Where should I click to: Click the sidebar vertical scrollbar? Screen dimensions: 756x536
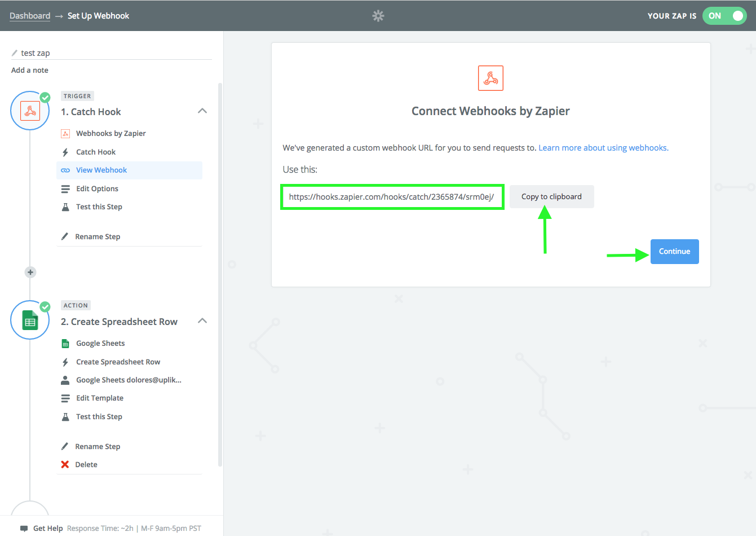point(220,275)
